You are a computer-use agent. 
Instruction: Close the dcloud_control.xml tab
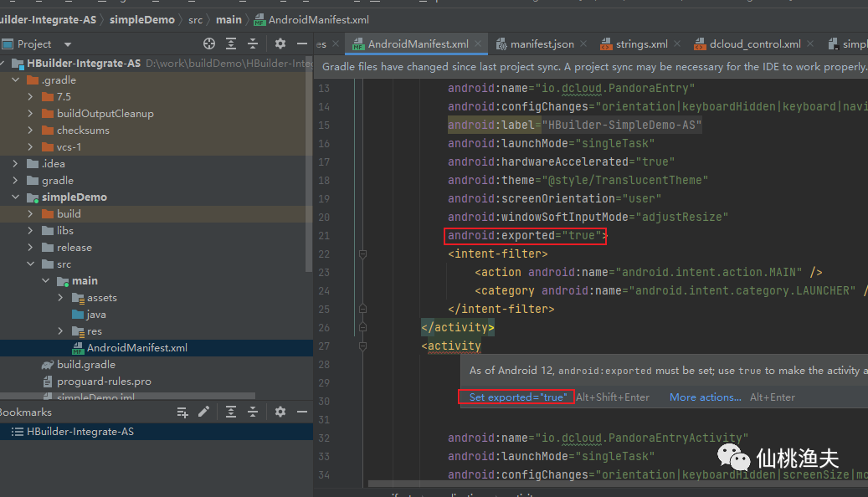tap(810, 44)
